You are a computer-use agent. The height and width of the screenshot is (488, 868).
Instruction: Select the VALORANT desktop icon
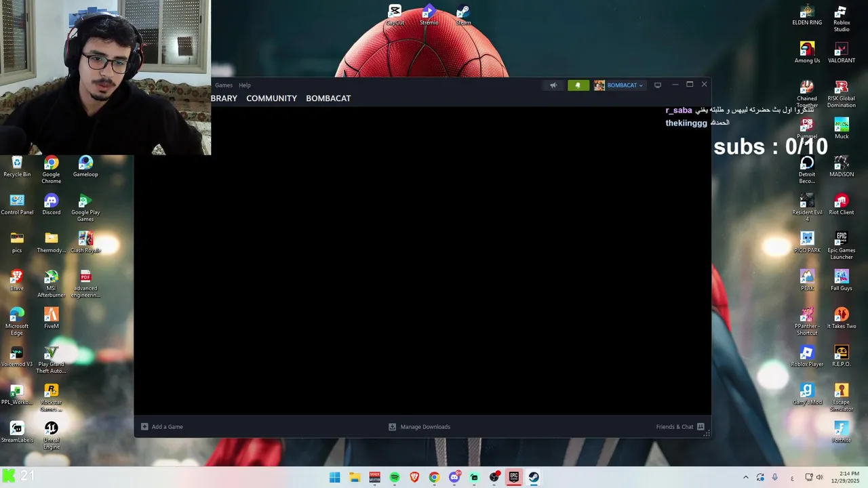[842, 53]
